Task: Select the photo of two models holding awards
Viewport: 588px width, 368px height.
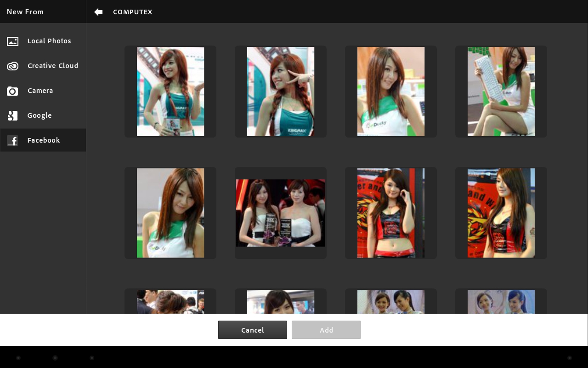Action: pos(281,213)
